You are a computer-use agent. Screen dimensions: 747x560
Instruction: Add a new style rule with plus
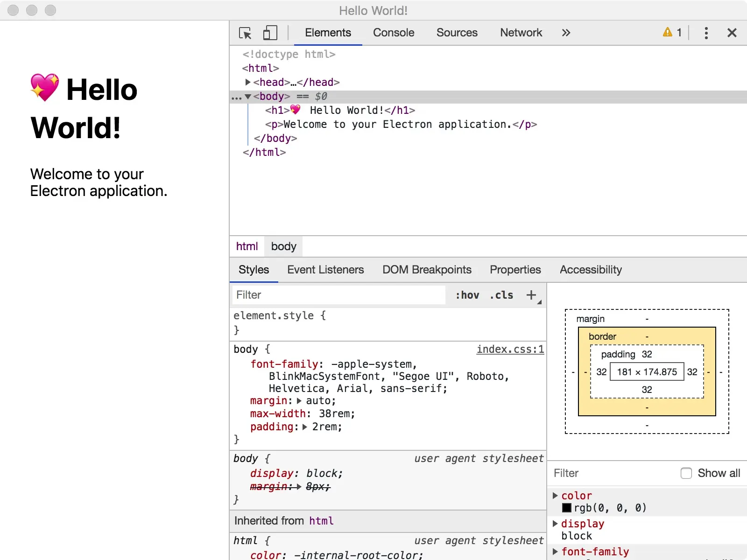(531, 295)
